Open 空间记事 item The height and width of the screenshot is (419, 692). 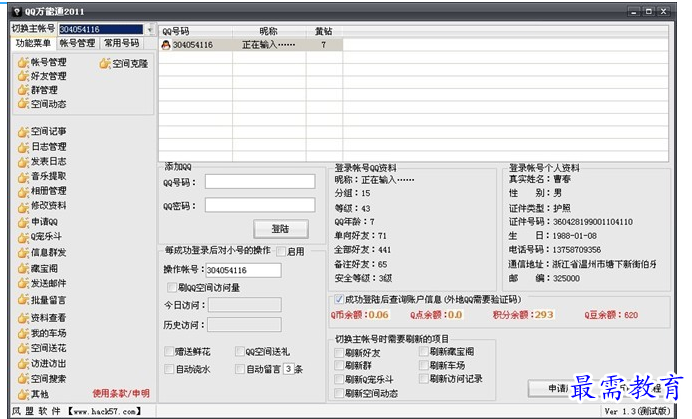(42, 132)
